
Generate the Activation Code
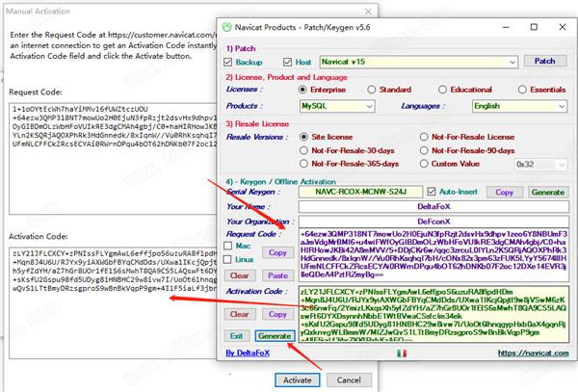pyautogui.click(x=275, y=336)
